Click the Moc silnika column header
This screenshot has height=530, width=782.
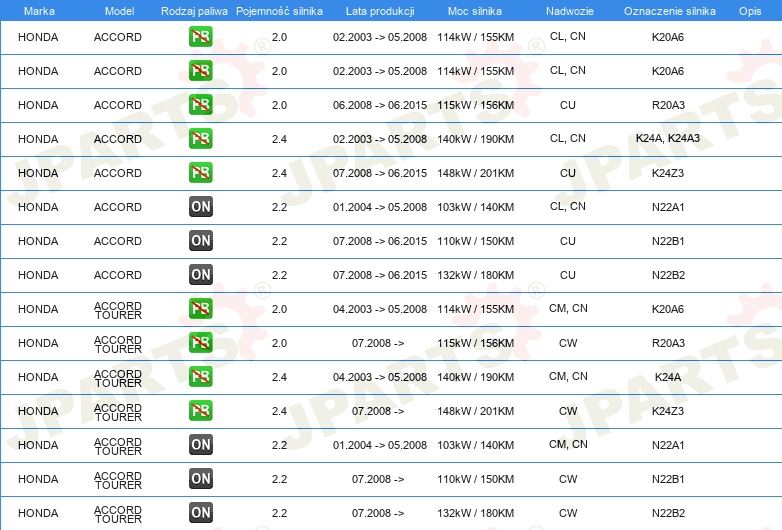(x=475, y=11)
